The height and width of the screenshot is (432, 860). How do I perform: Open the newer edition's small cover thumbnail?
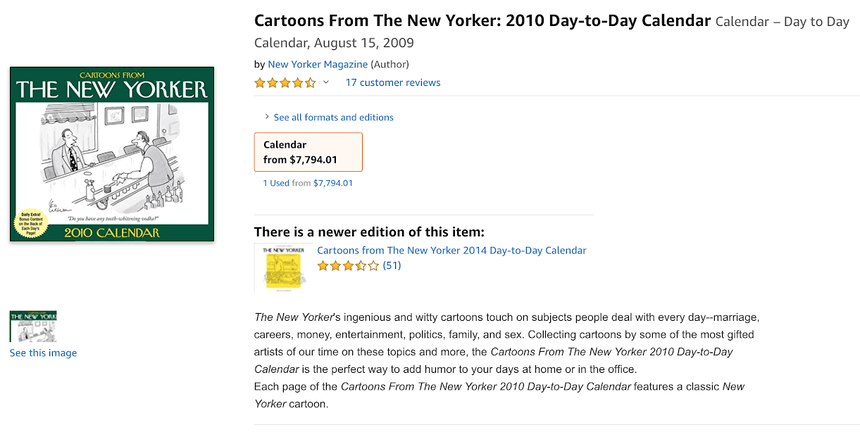pyautogui.click(x=284, y=268)
